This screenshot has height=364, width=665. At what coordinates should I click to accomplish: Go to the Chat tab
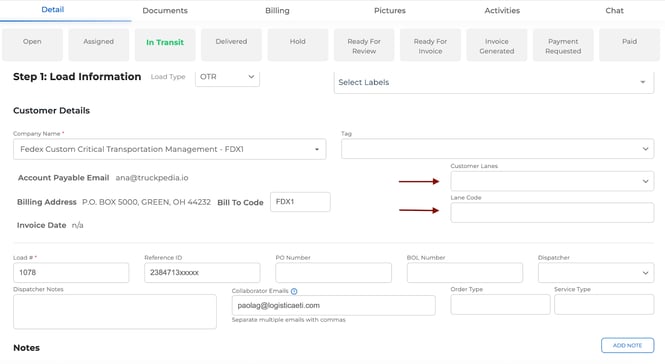click(614, 11)
